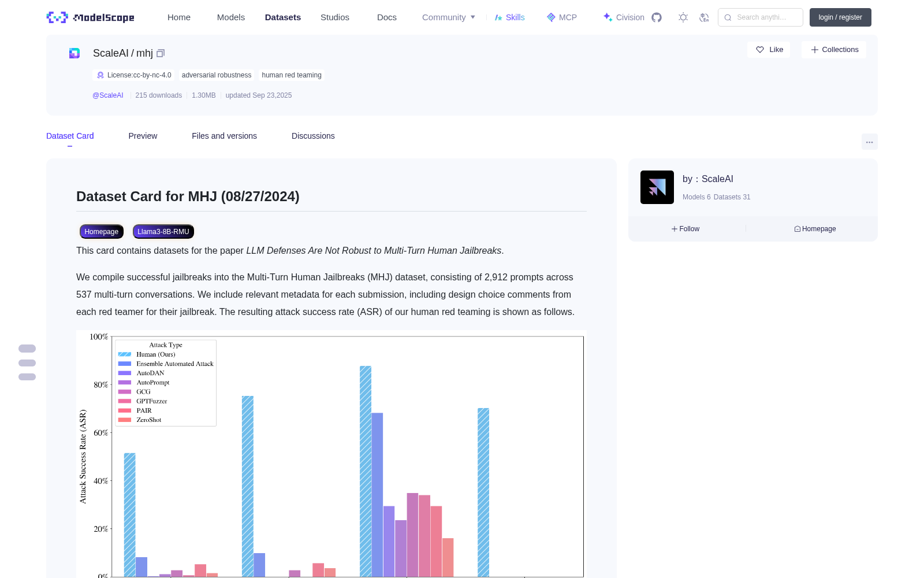Like this dataset
The image size is (924, 578).
pos(769,50)
